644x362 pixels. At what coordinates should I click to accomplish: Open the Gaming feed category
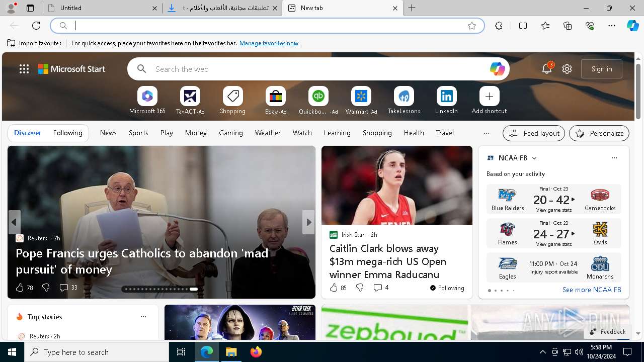[x=231, y=133]
